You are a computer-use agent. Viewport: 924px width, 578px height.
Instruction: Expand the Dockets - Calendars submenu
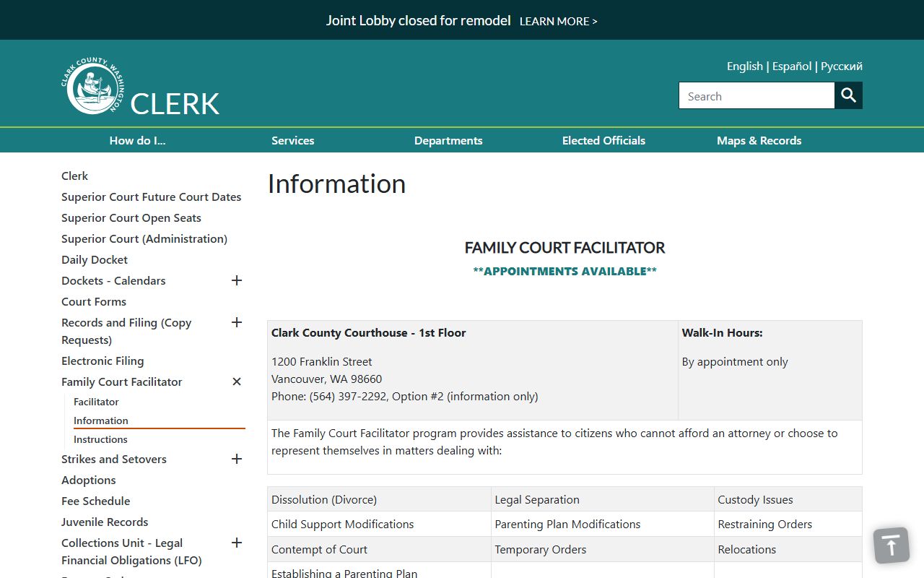(x=237, y=280)
